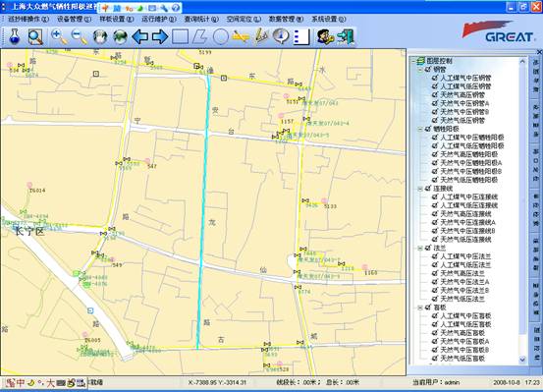Image resolution: width=543 pixels, height=392 pixels.
Task: Choose the rectangle selection tool
Action: [180, 36]
